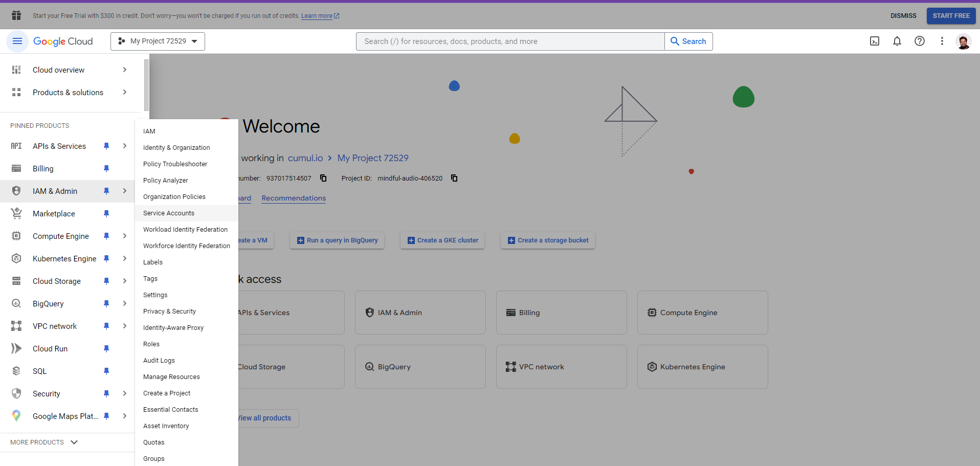
Task: Focus the resource search field
Action: click(x=510, y=41)
